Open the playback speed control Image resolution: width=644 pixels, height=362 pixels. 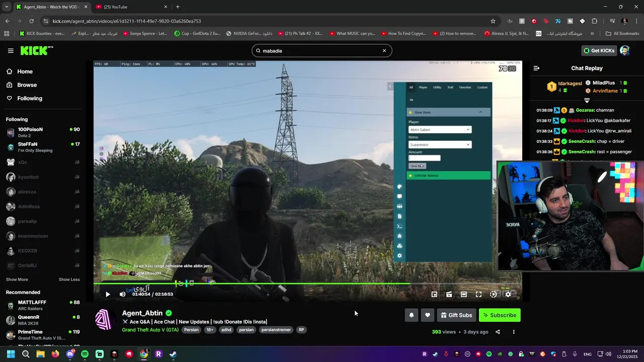[493, 294]
